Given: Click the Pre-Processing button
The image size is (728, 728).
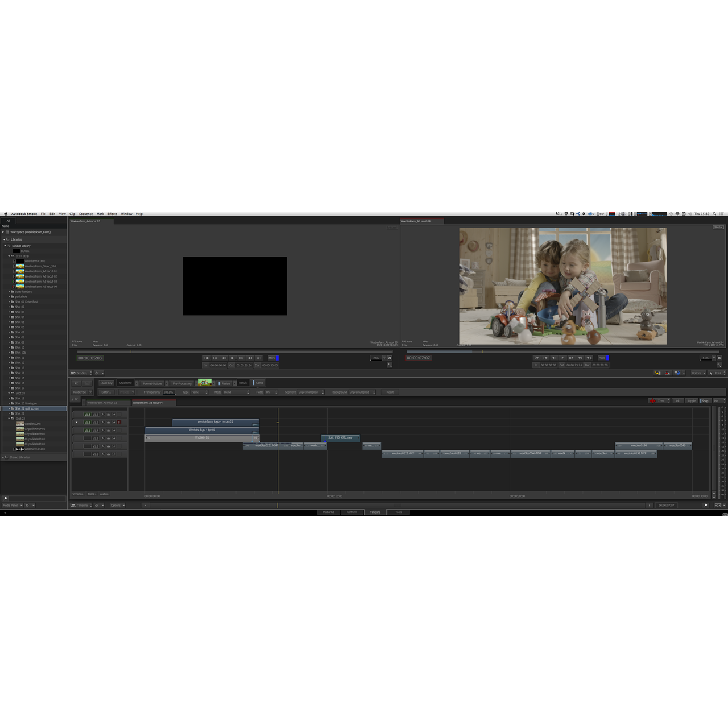Looking at the screenshot, I should pyautogui.click(x=182, y=383).
